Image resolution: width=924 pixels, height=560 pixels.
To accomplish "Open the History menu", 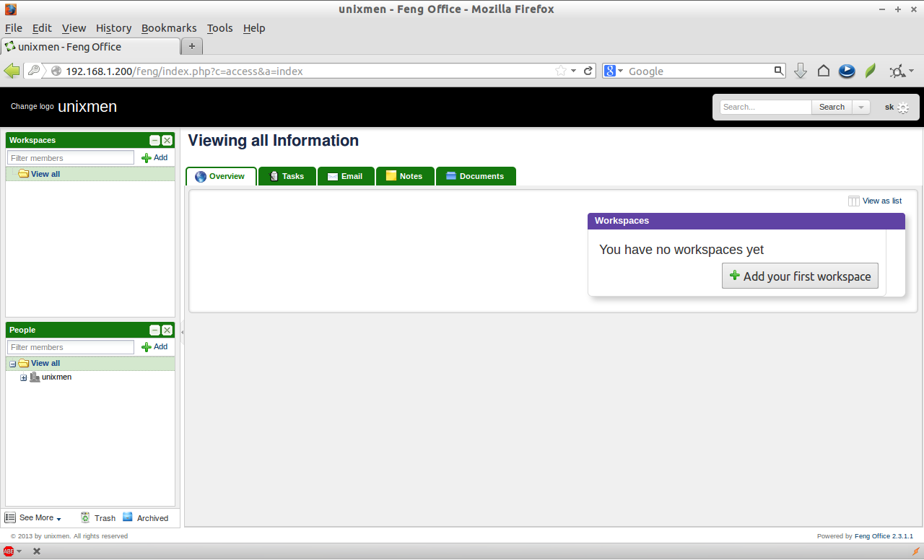I will click(113, 28).
